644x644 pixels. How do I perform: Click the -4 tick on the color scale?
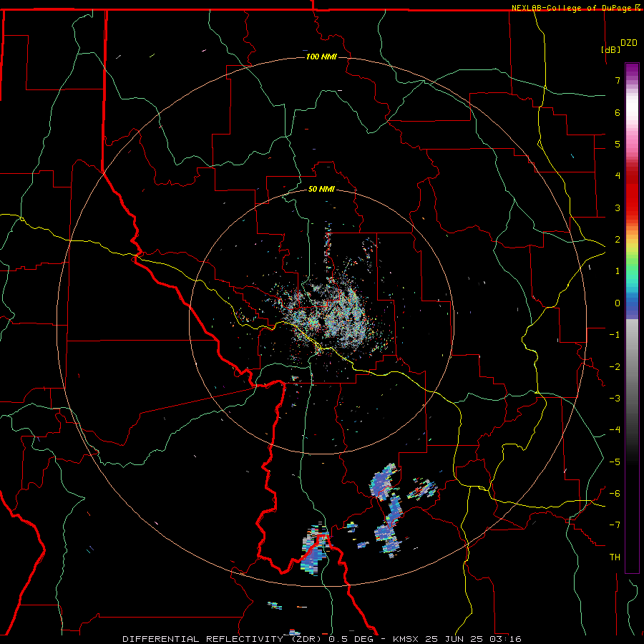(615, 430)
